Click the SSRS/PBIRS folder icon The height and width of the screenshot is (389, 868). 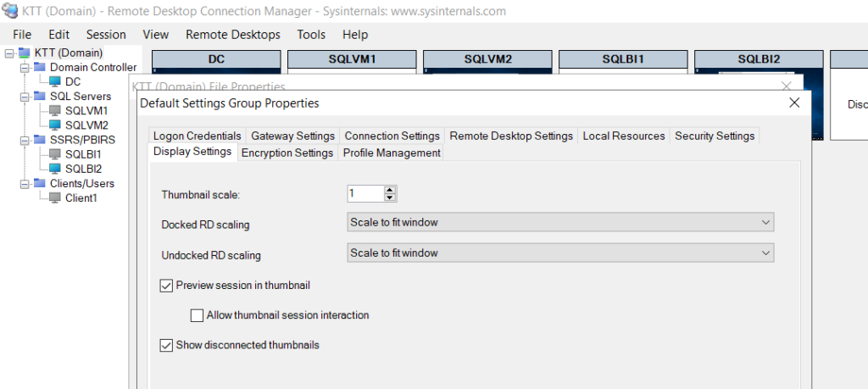point(40,140)
